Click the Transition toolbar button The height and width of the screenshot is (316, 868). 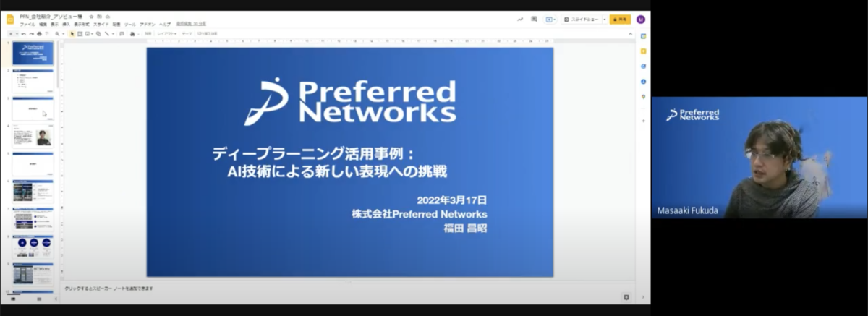pos(207,33)
